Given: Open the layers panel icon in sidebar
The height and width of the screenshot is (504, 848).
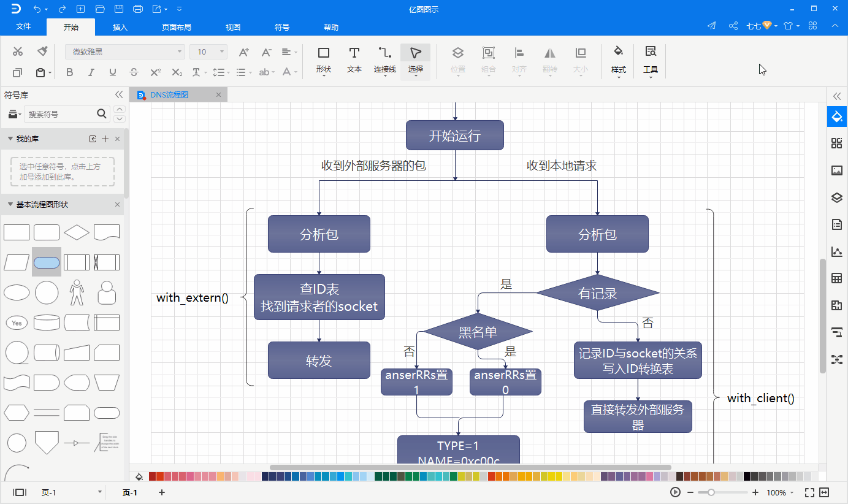Looking at the screenshot, I should (837, 197).
